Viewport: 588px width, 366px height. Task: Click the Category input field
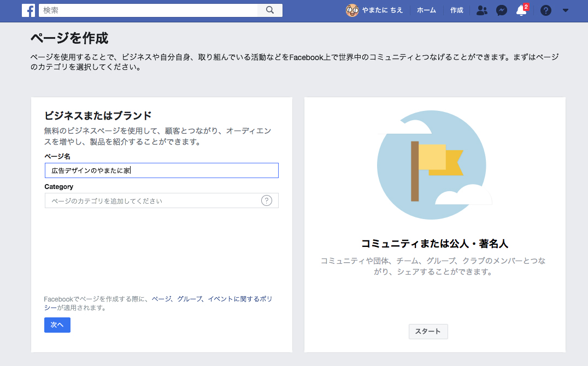click(162, 200)
